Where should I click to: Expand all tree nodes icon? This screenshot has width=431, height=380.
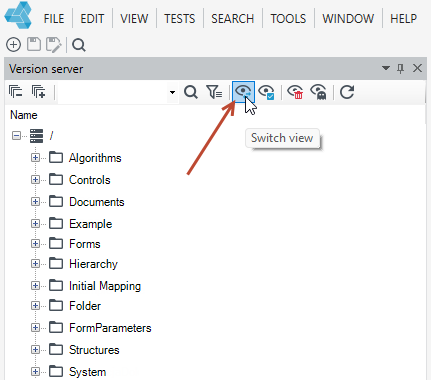point(38,92)
